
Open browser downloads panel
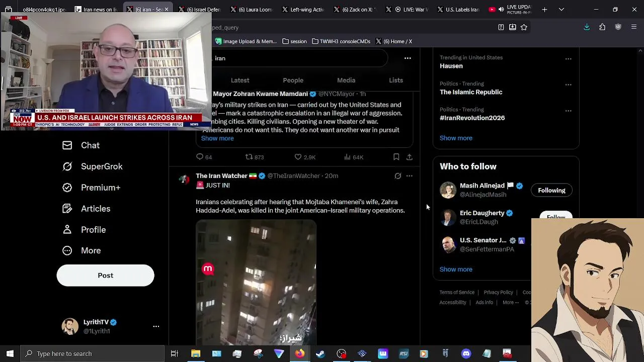[x=587, y=27]
